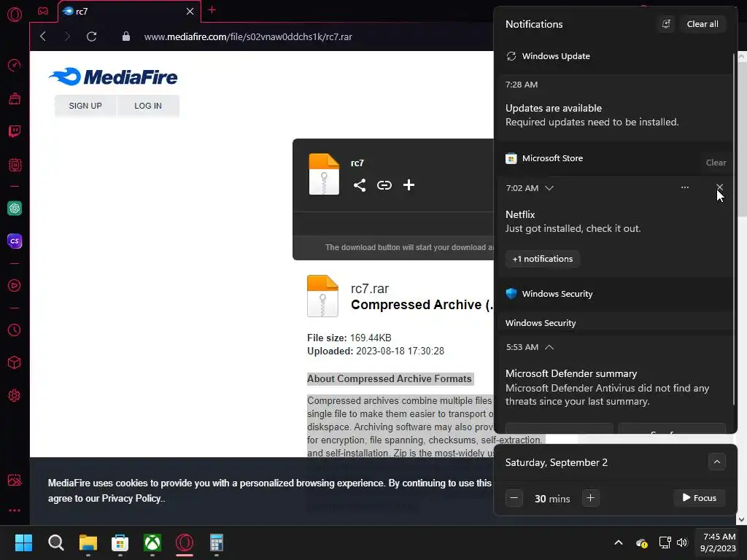
Task: Open History clock icon in sidebar
Action: pyautogui.click(x=15, y=330)
